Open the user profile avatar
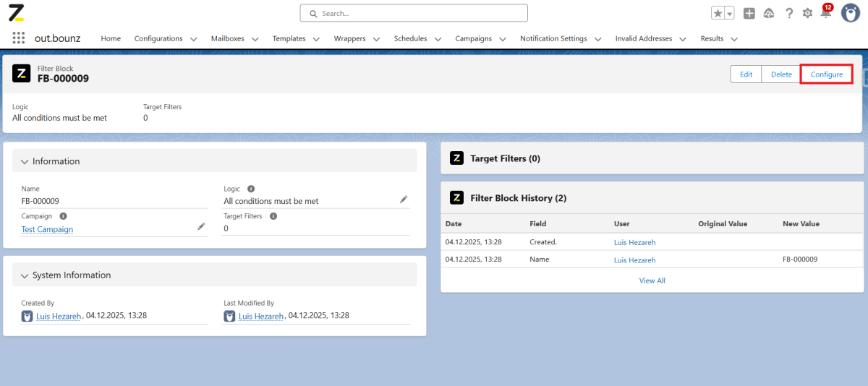The image size is (868, 386). 850,13
